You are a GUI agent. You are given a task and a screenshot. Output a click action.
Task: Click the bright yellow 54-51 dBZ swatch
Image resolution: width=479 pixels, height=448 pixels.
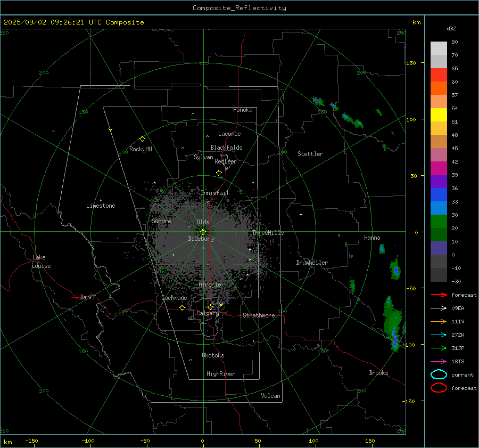pos(439,115)
